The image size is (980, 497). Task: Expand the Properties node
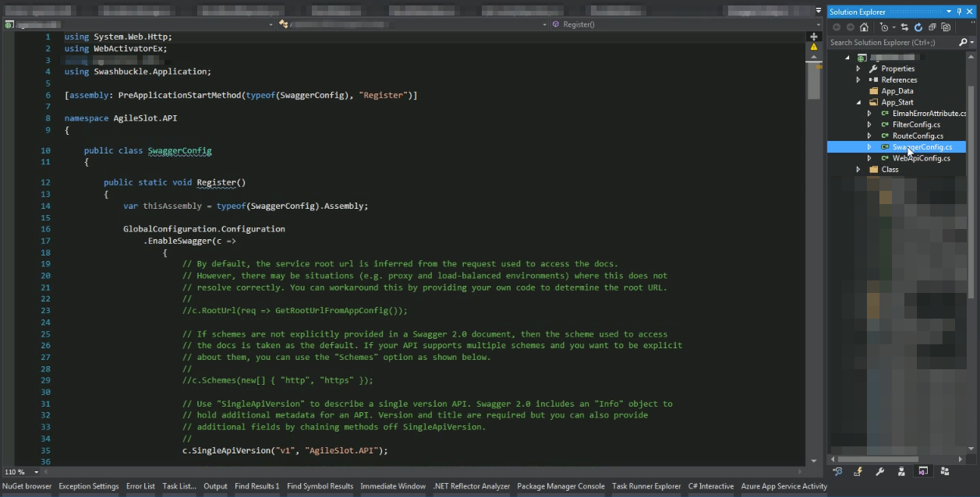[858, 69]
